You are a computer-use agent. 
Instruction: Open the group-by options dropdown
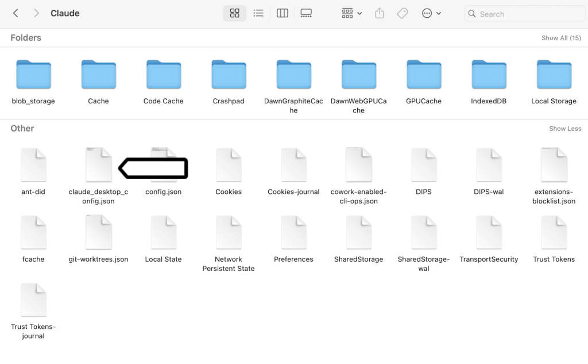pyautogui.click(x=351, y=14)
